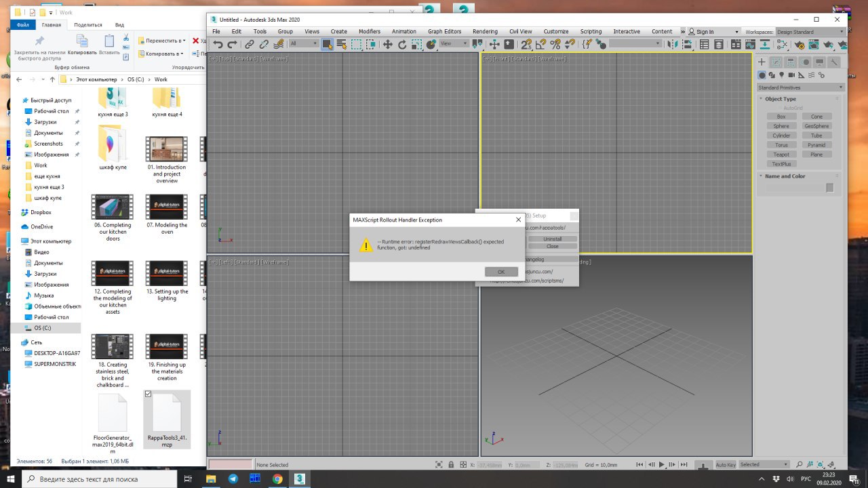The height and width of the screenshot is (488, 868).
Task: Click OK in the MAXScript exception dialog
Action: coord(501,272)
